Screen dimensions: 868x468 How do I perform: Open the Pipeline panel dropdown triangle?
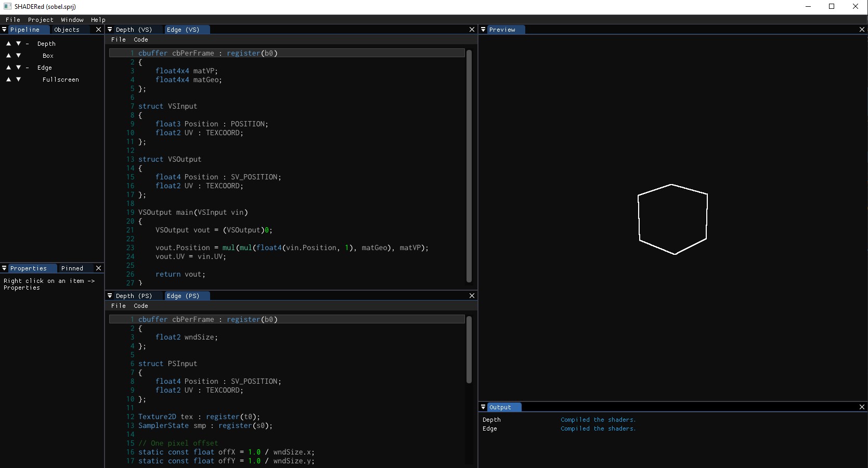(4, 30)
